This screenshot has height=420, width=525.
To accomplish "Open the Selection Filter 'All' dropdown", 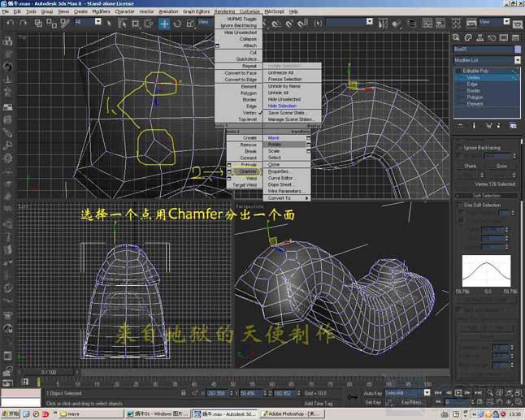I will pos(98,22).
